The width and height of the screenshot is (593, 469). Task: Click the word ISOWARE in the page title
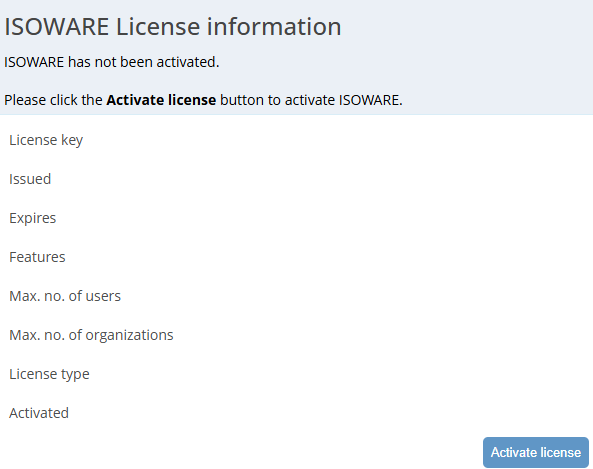[56, 26]
